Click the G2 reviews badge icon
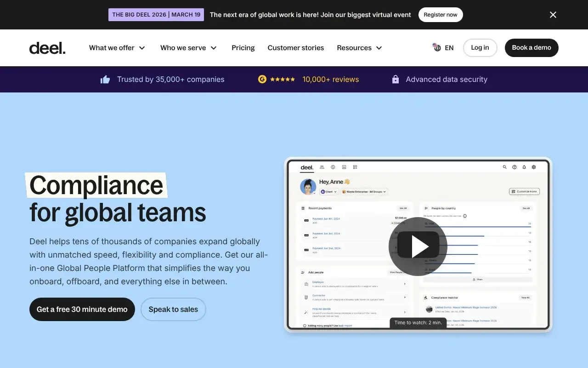This screenshot has height=368, width=588. pyautogui.click(x=262, y=79)
